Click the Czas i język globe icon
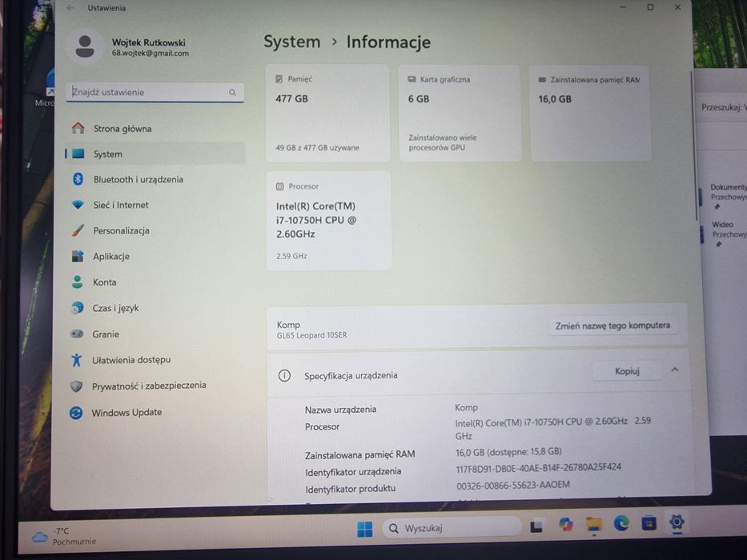This screenshot has height=560, width=747. tap(77, 308)
